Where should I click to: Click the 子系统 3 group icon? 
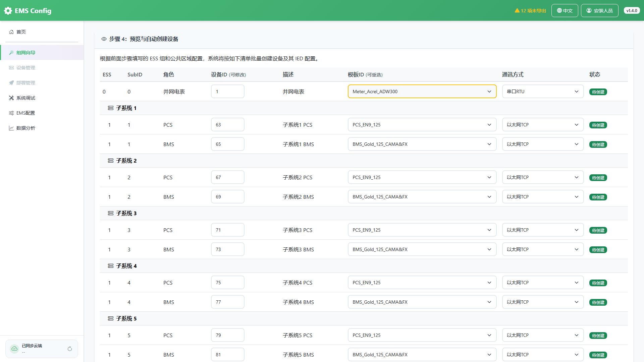click(111, 214)
